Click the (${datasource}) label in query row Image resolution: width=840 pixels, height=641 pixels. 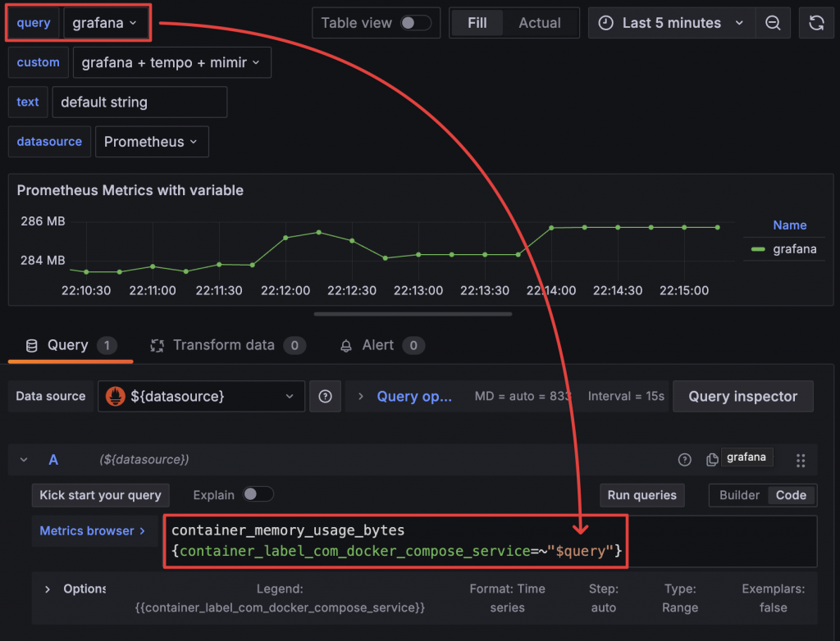coord(144,460)
